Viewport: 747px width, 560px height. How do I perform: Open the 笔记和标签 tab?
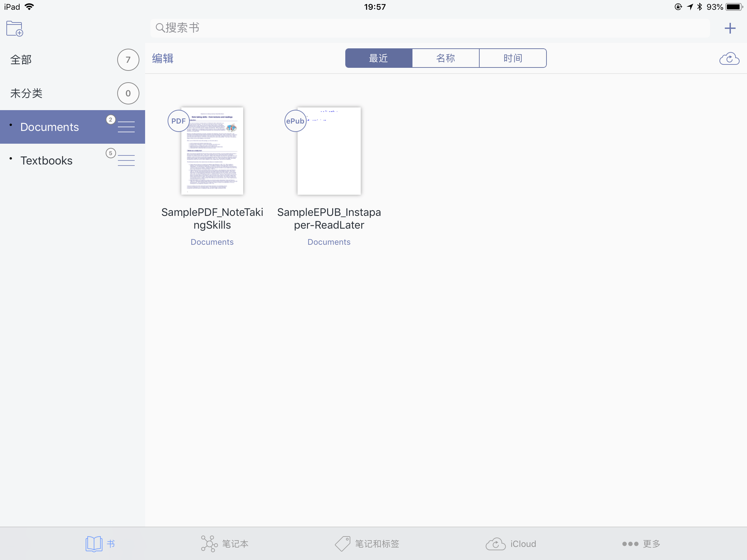tap(367, 544)
